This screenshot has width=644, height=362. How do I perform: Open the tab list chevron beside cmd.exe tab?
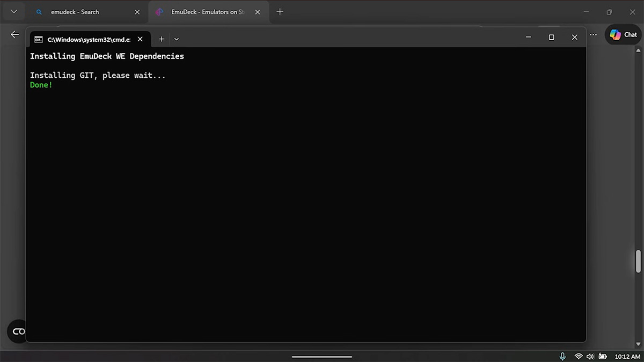[176, 39]
